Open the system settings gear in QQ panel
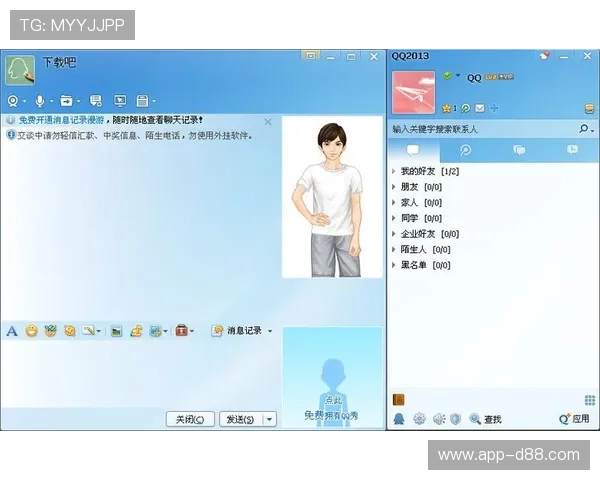This screenshot has width=600, height=480. click(419, 419)
